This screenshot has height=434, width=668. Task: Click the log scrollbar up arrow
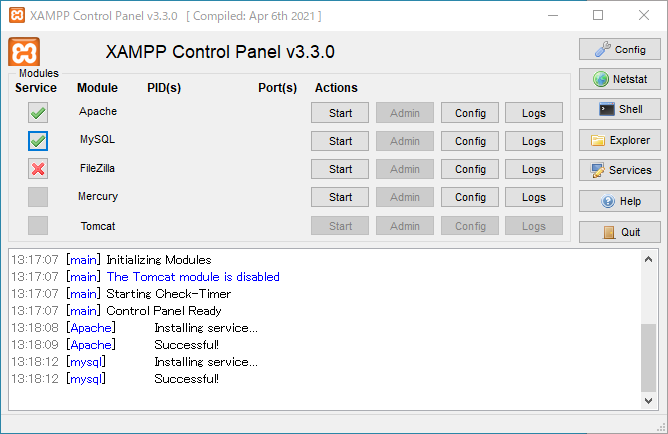[648, 259]
